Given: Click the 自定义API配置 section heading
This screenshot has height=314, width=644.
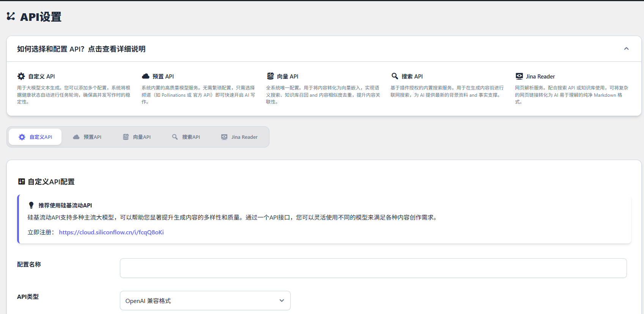Looking at the screenshot, I should coord(51,182).
